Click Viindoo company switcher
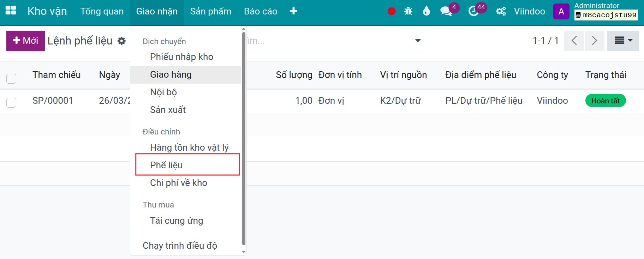The image size is (644, 259). click(x=529, y=11)
